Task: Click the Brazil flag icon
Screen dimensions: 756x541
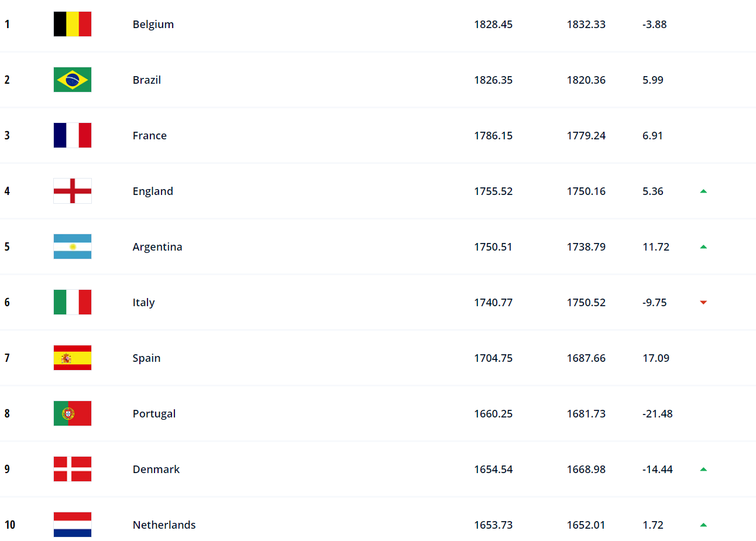Action: (73, 80)
